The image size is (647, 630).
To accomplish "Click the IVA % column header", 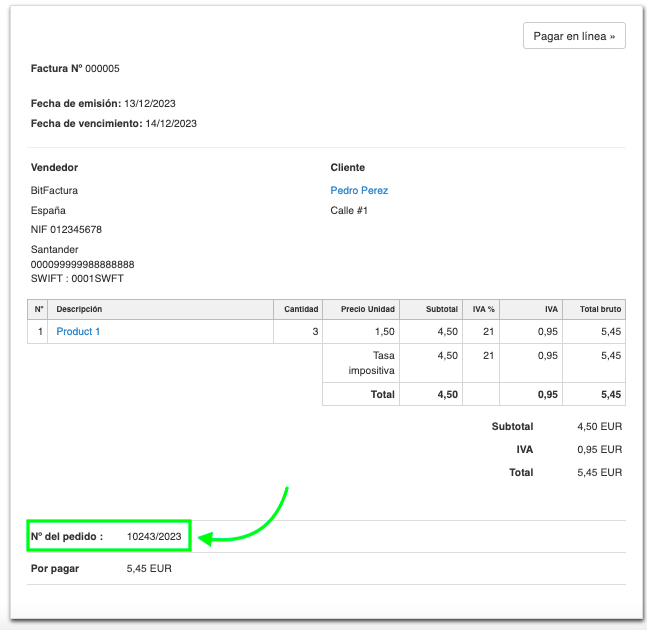I will [484, 309].
